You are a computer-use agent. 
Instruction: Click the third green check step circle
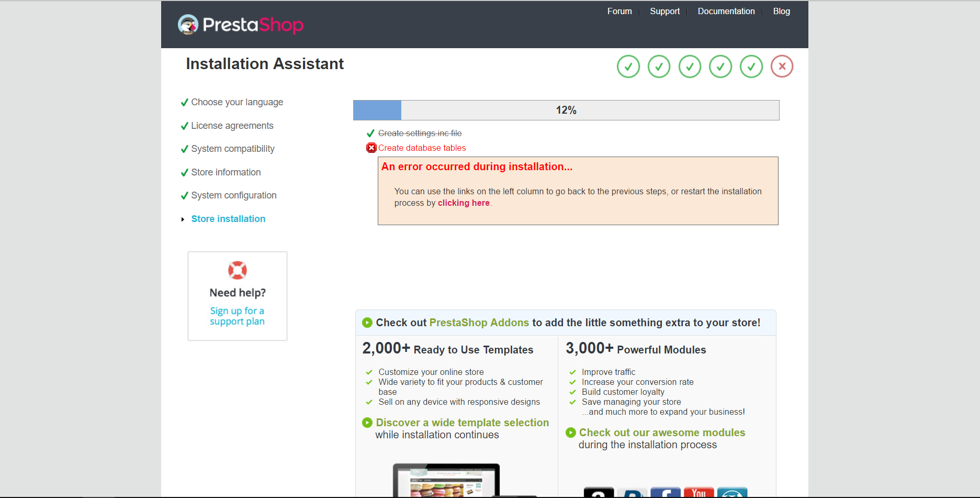(690, 67)
